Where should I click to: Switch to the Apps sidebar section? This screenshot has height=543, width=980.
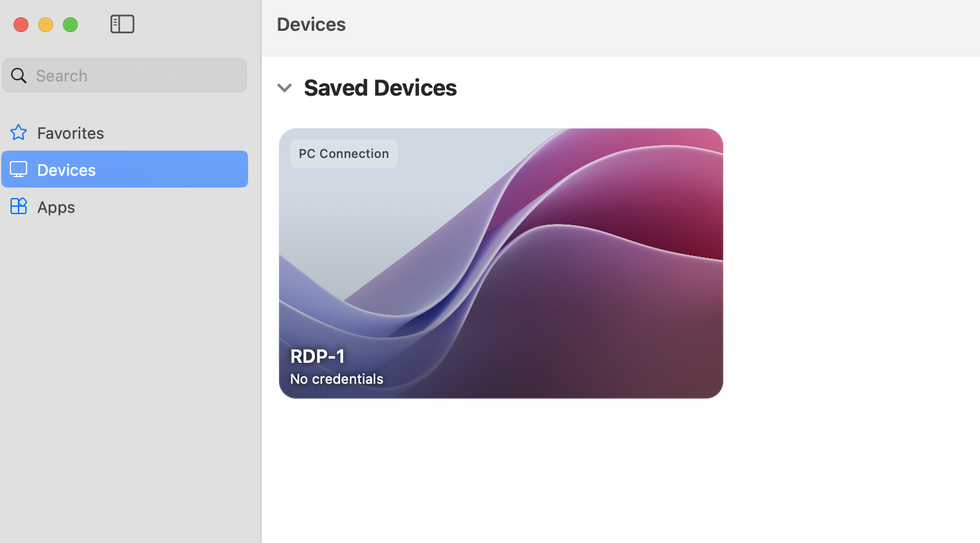tap(56, 207)
